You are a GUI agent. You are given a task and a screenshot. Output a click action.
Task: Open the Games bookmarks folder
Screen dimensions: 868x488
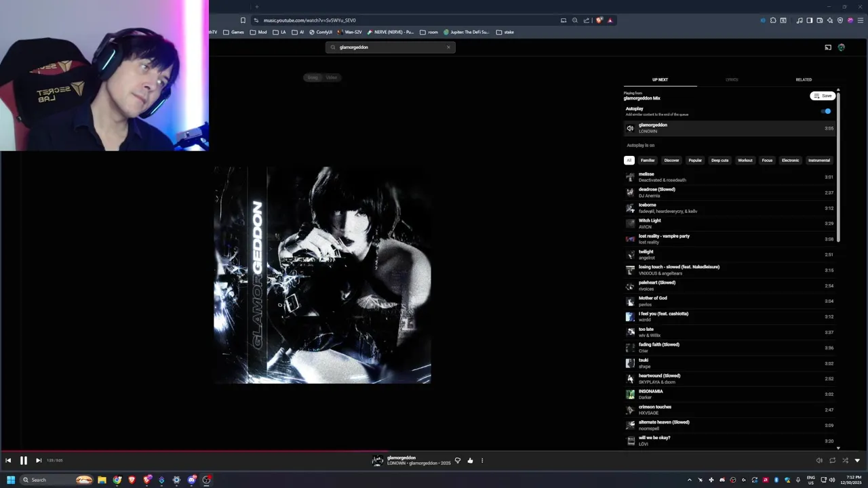(x=234, y=32)
